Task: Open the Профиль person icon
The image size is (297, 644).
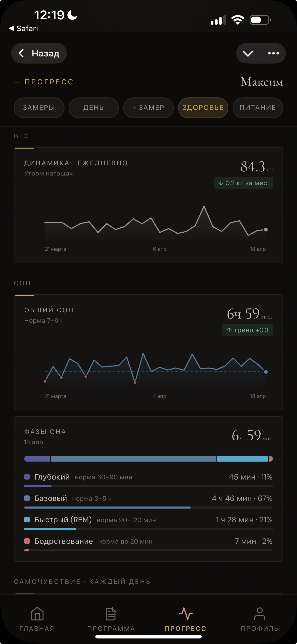Action: coord(259,614)
